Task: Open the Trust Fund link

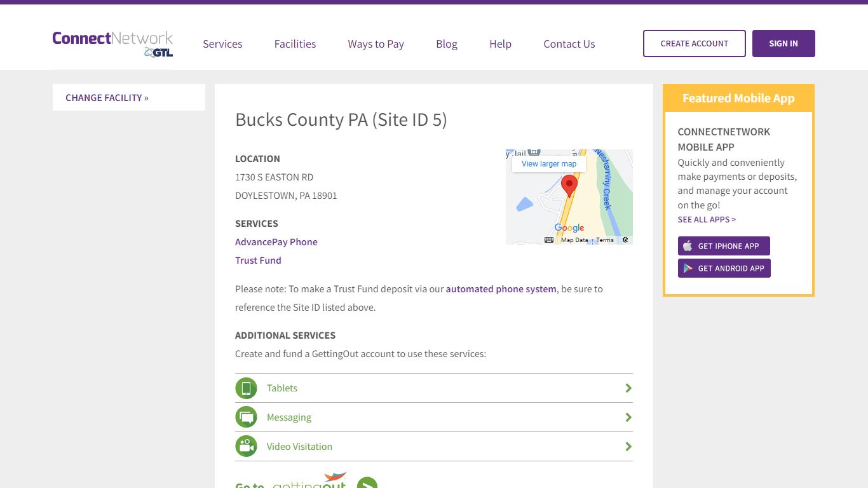Action: (x=258, y=261)
